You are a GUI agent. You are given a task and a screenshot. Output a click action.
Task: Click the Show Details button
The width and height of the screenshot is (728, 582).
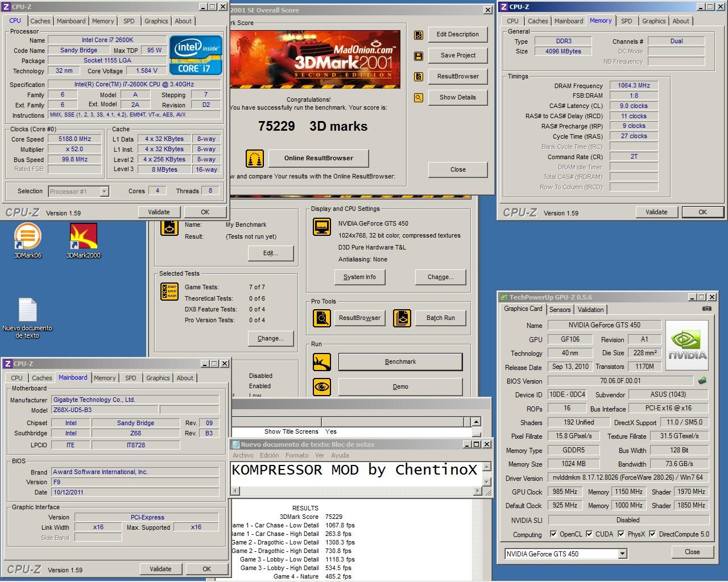tap(458, 97)
